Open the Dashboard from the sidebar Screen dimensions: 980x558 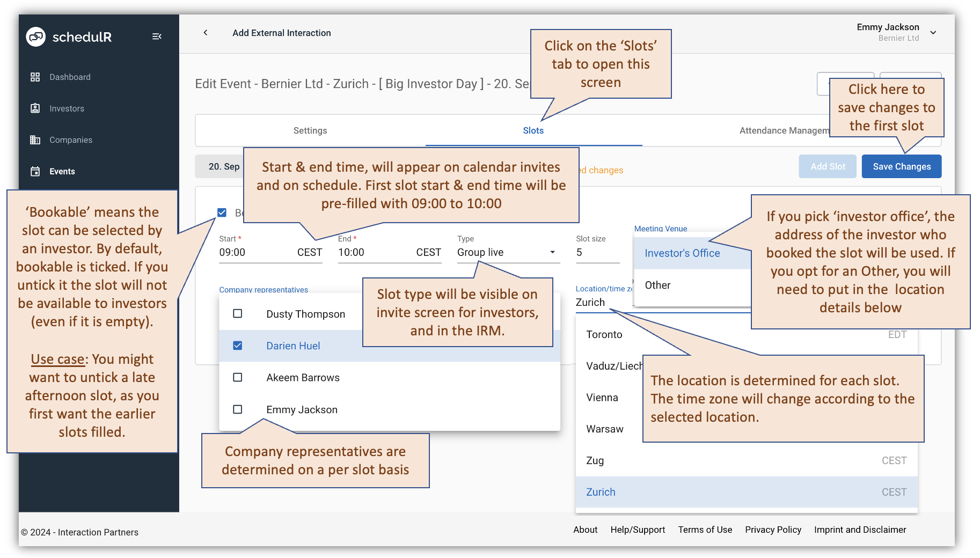[70, 77]
